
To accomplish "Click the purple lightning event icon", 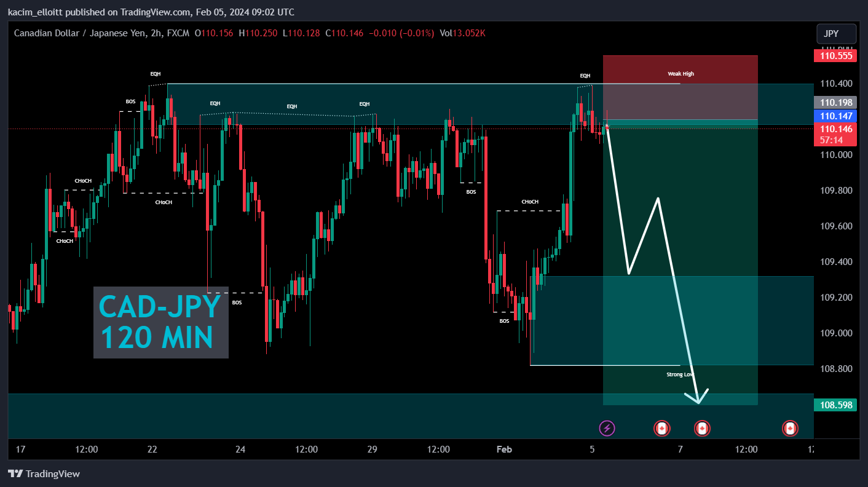I will click(607, 428).
